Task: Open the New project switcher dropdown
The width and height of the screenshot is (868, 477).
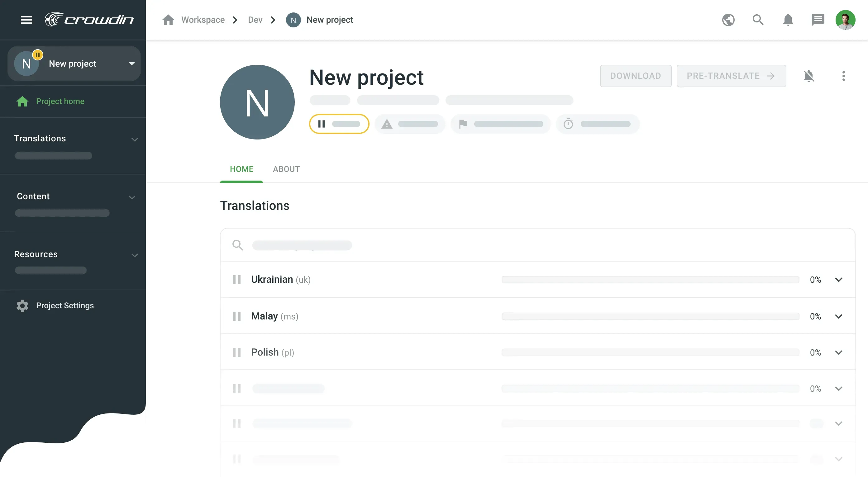Action: 131,64
